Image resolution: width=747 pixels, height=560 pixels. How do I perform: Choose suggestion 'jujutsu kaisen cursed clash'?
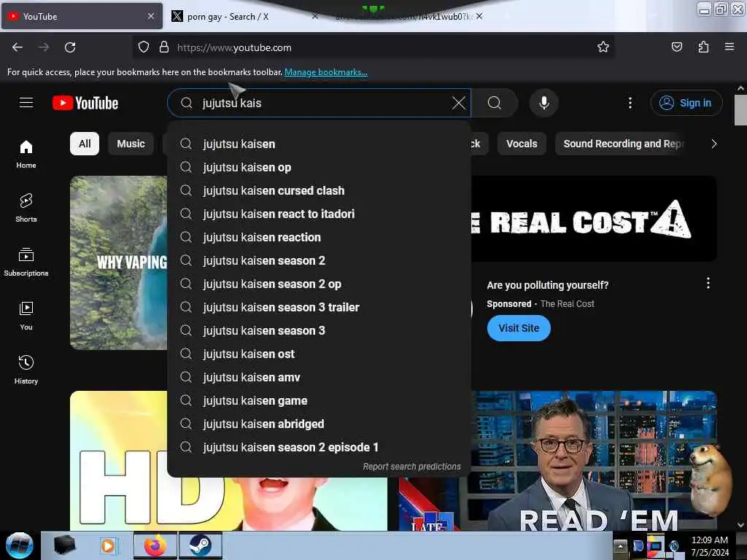click(x=320, y=190)
